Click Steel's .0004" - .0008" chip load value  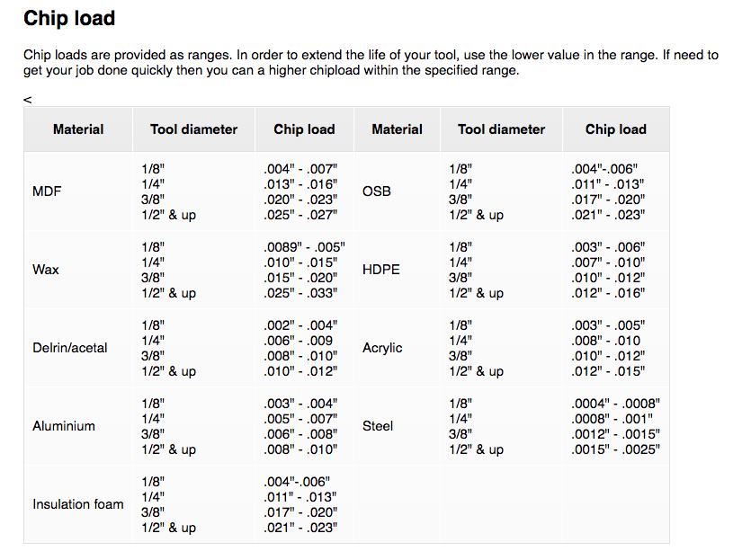pos(615,404)
